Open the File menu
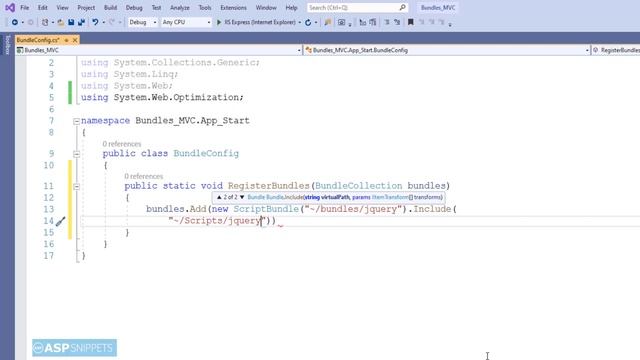This screenshot has height=360, width=640. [x=24, y=8]
